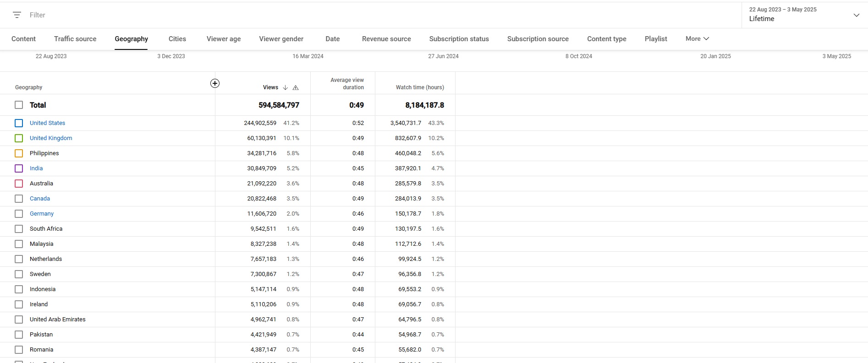This screenshot has height=363, width=868.
Task: Click the Indonesia row label
Action: pos(43,289)
